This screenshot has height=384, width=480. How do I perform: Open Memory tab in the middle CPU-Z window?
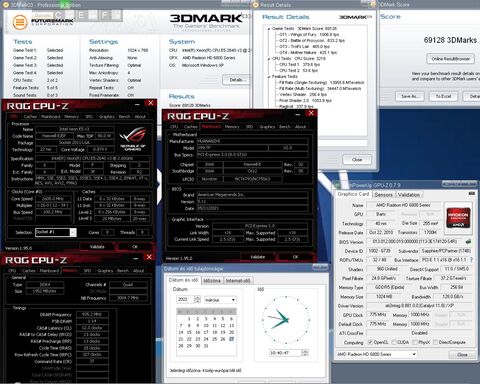pos(232,127)
